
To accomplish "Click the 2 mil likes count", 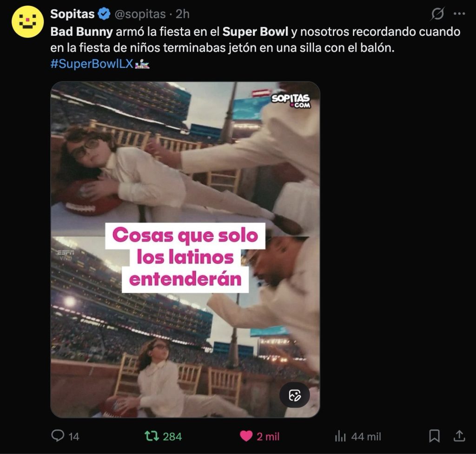I will [268, 436].
